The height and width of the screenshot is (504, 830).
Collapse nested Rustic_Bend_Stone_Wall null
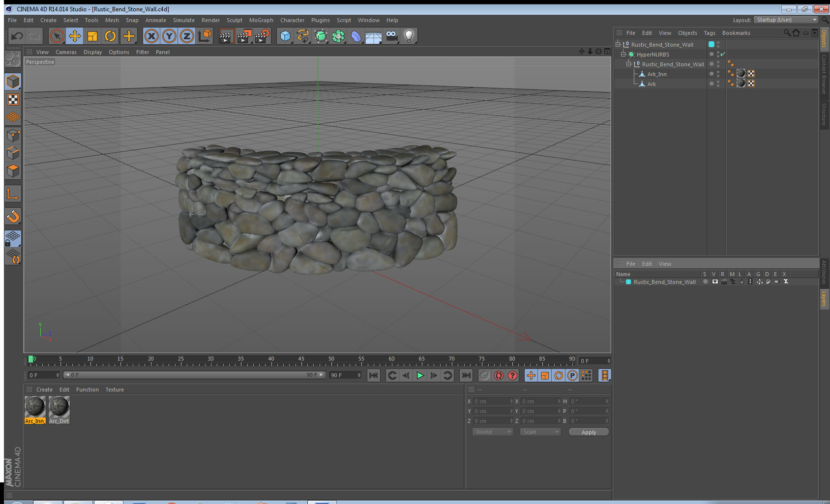pos(628,64)
